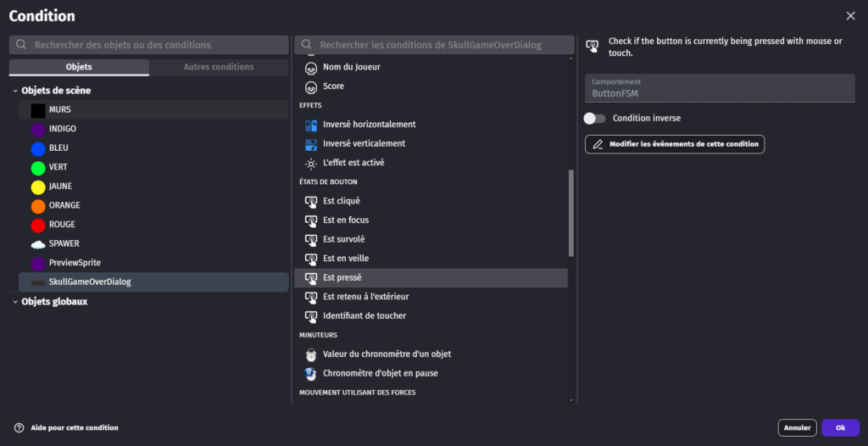Screen dimensions: 868x446
Task: Select the skull icon next to Score
Action: (x=310, y=86)
